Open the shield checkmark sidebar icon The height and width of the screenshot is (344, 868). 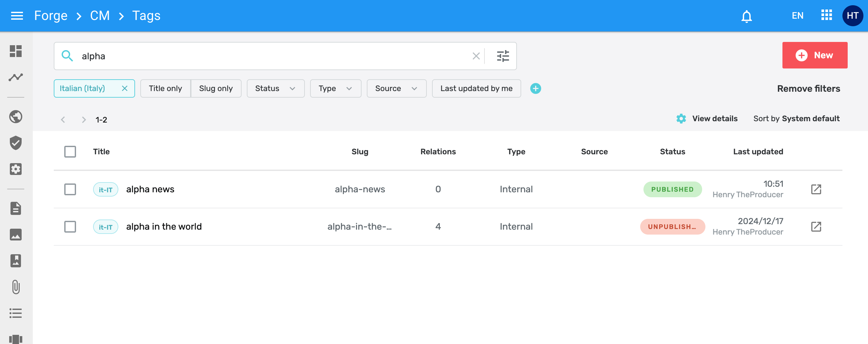(x=15, y=143)
